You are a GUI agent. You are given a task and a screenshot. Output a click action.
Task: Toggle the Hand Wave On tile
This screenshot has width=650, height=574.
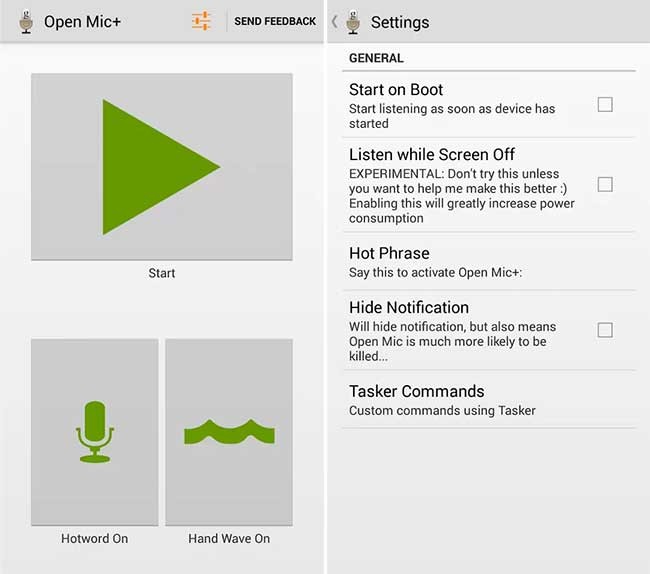click(x=229, y=432)
